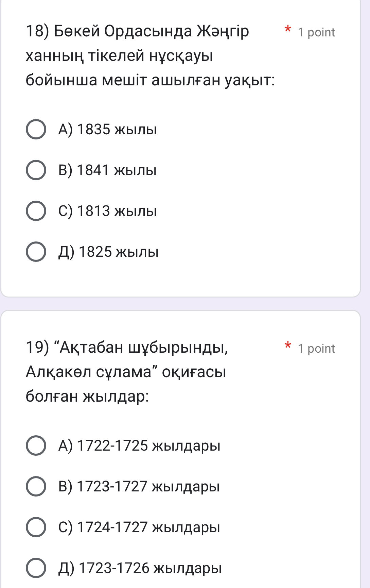Click the '1 point' label of question 19
The height and width of the screenshot is (588, 370).
pos(316,349)
